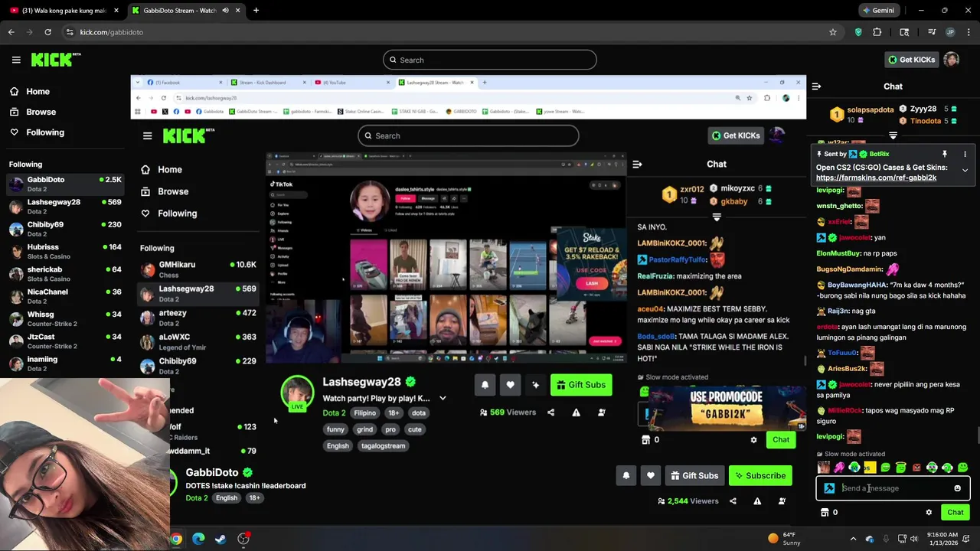Viewport: 980px width, 551px height.
Task: Insert the red angry emote into chat
Action: (x=916, y=468)
